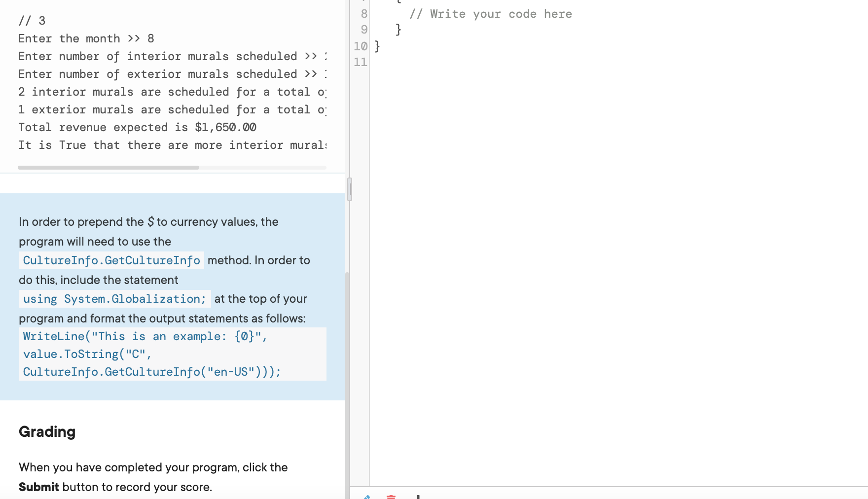Select line number 10 in the editor
Viewport: 868px width, 499px height.
(x=360, y=46)
